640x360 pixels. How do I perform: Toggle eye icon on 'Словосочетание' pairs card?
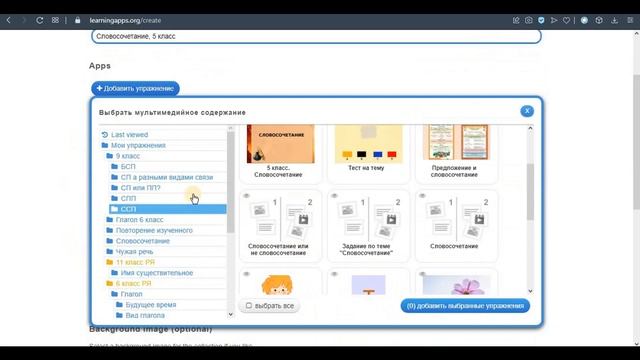tap(422, 196)
